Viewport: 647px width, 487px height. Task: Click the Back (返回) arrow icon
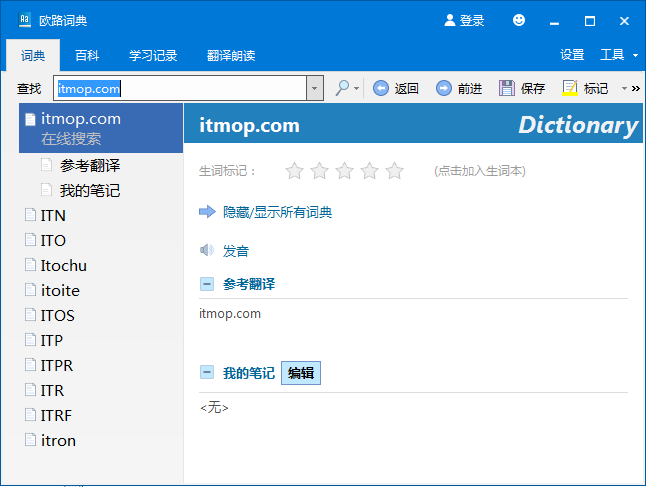pyautogui.click(x=381, y=88)
